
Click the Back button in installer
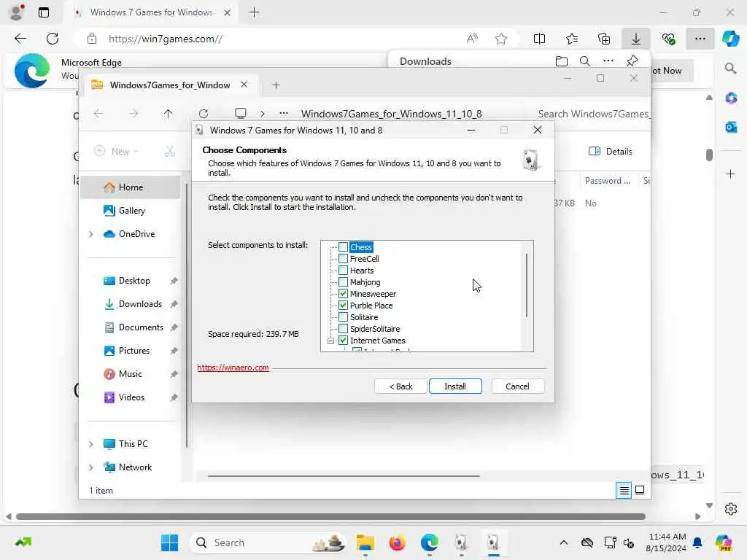pos(400,386)
